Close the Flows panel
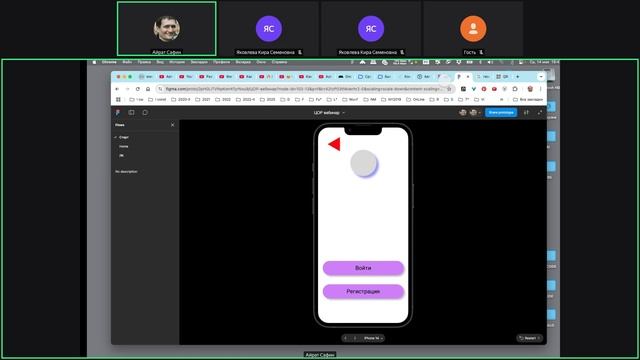 point(172,125)
